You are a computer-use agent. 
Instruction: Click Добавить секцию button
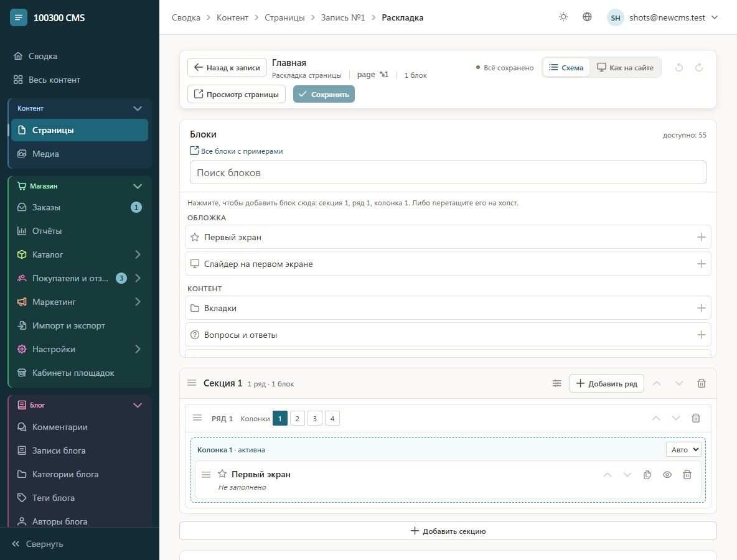[x=448, y=531]
